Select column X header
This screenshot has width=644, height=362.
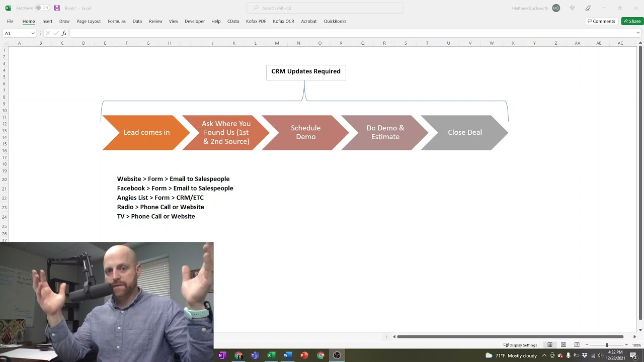(x=513, y=43)
